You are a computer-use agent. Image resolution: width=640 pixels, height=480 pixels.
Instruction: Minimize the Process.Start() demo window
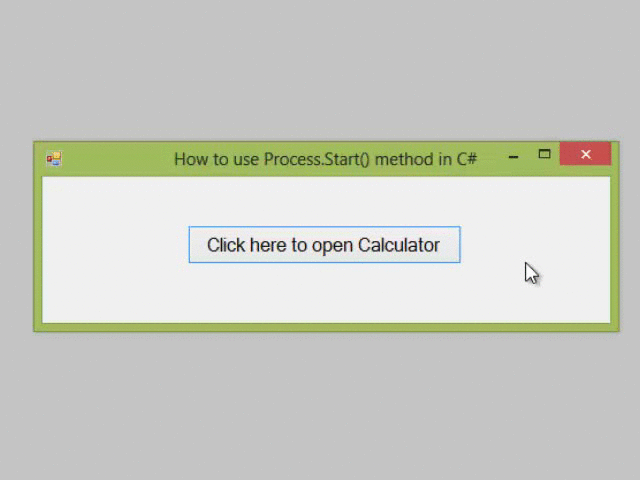(513, 156)
